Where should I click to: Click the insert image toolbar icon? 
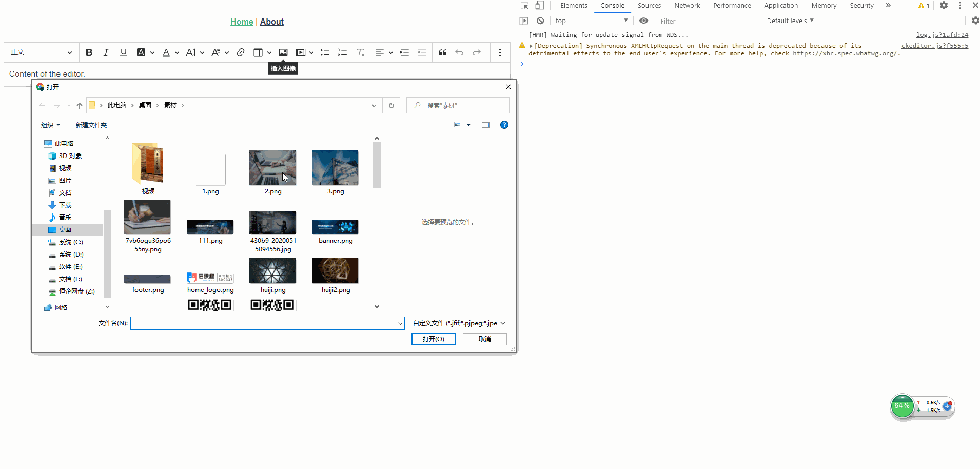pos(283,52)
